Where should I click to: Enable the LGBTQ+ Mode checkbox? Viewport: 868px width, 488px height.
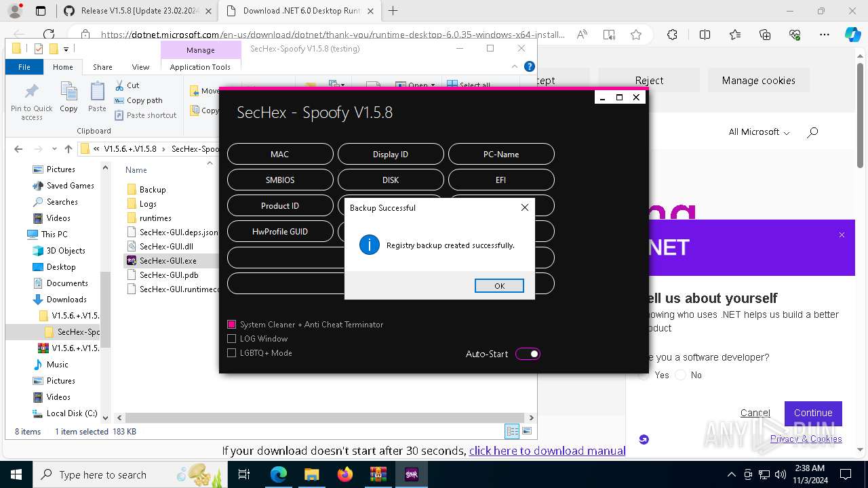coord(232,353)
